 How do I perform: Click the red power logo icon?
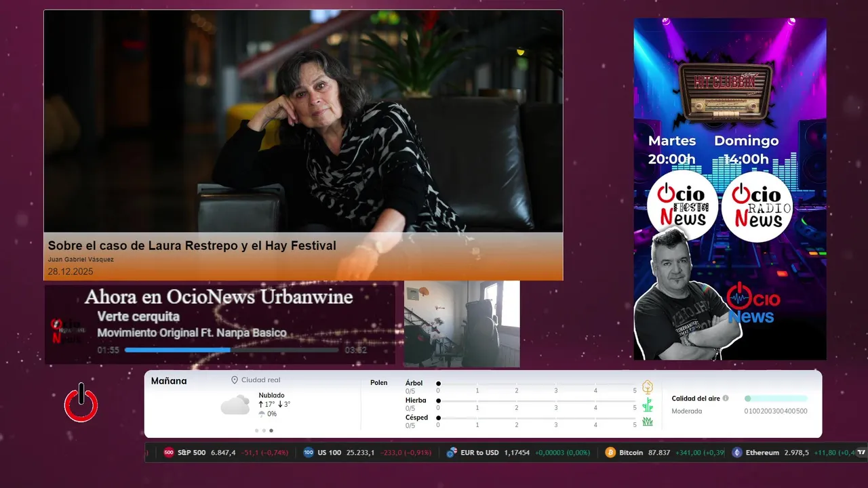tap(81, 403)
